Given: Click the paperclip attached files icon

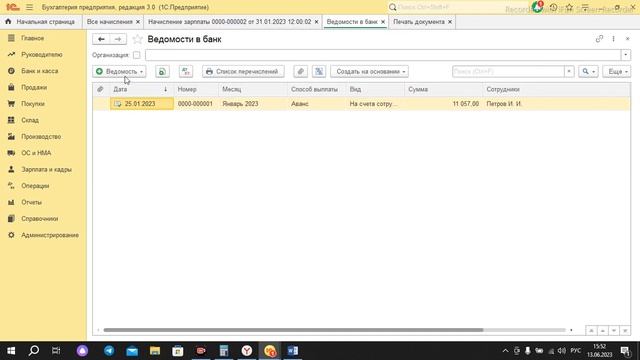Looking at the screenshot, I should click(300, 71).
